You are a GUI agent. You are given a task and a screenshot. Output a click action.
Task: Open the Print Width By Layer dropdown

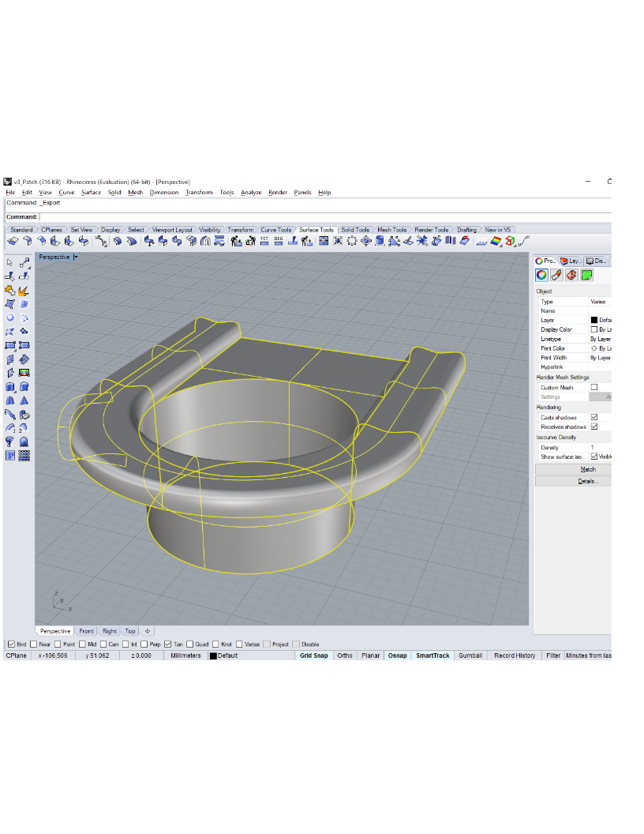[600, 358]
